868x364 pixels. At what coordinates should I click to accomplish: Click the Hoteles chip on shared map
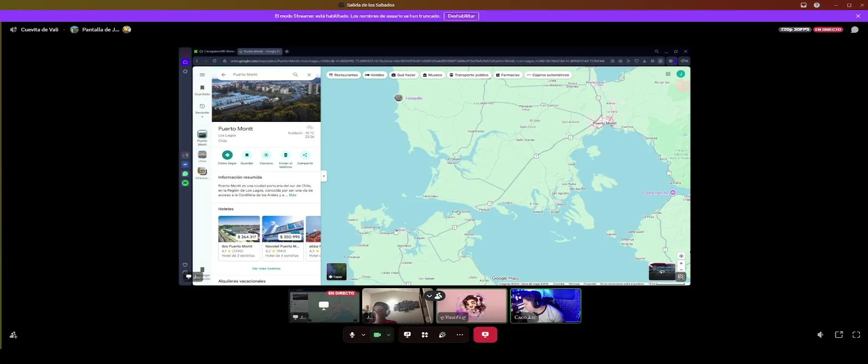[375, 75]
